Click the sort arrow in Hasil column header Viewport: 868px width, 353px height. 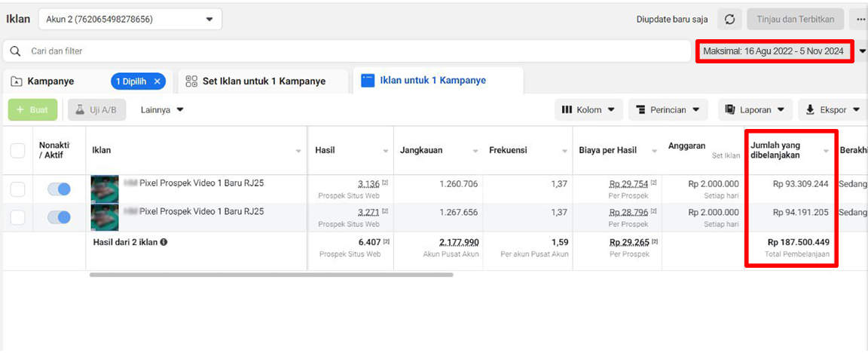pyautogui.click(x=386, y=151)
